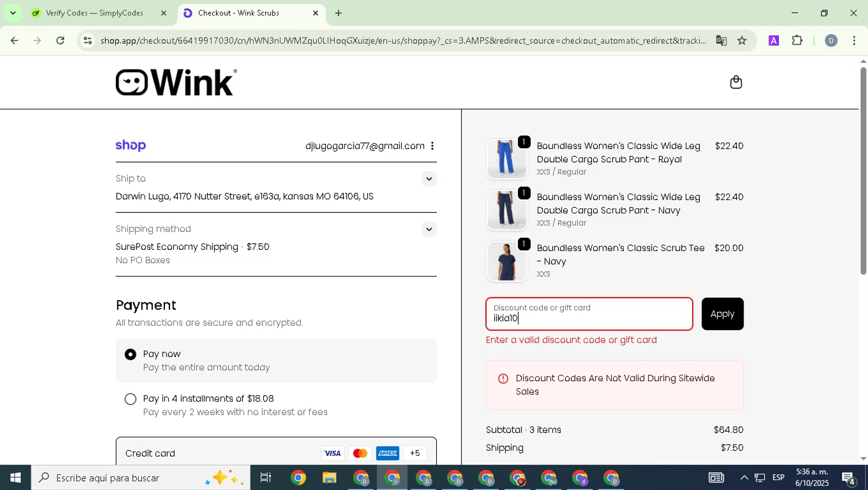Open the tab search dropdown
This screenshot has height=490, width=868.
point(13,13)
